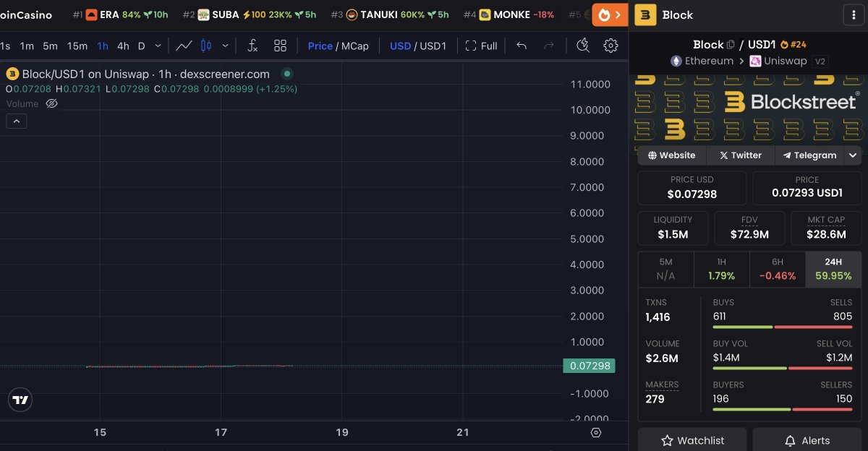The width and height of the screenshot is (868, 451).
Task: Click the MAKERS 279 label
Action: pos(662,392)
